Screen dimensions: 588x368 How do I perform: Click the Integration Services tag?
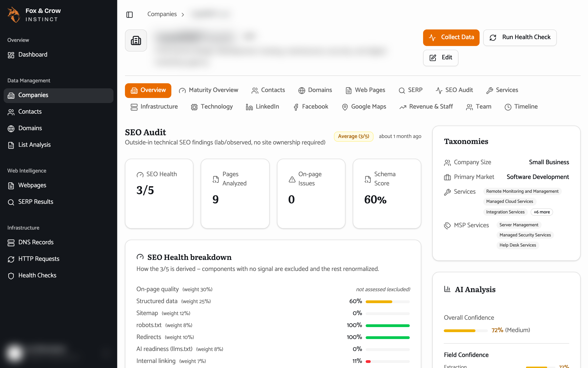pyautogui.click(x=505, y=212)
